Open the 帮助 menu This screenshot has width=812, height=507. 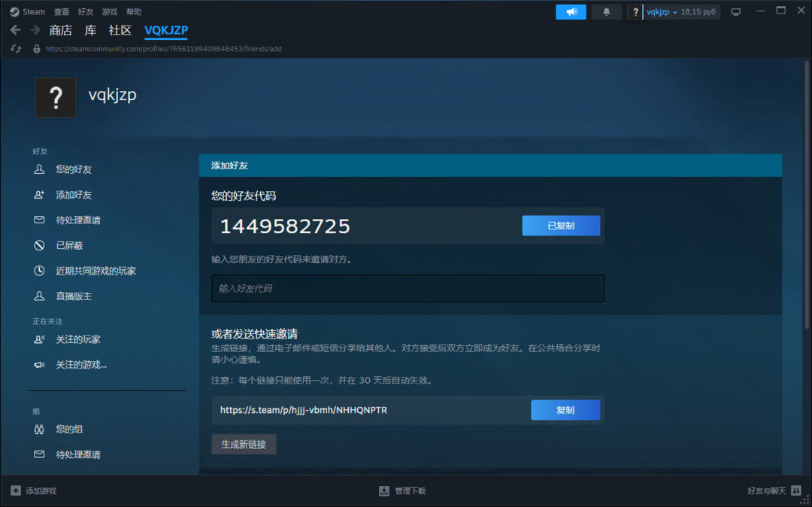134,12
